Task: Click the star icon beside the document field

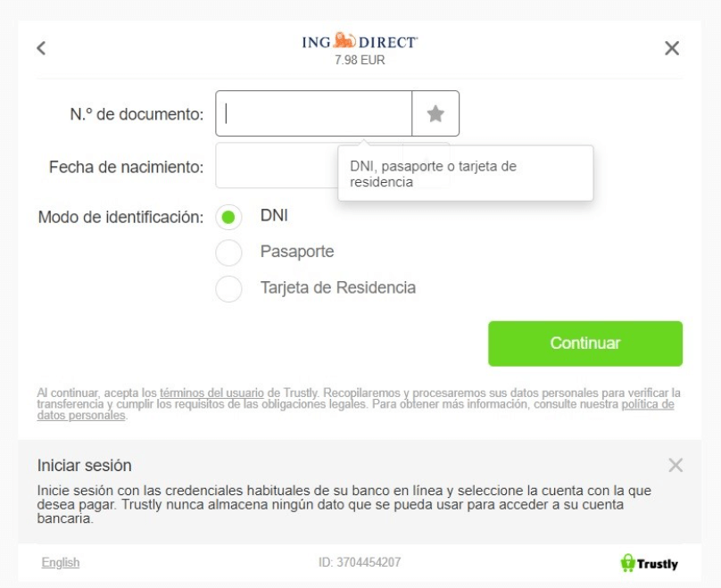Action: [x=435, y=113]
